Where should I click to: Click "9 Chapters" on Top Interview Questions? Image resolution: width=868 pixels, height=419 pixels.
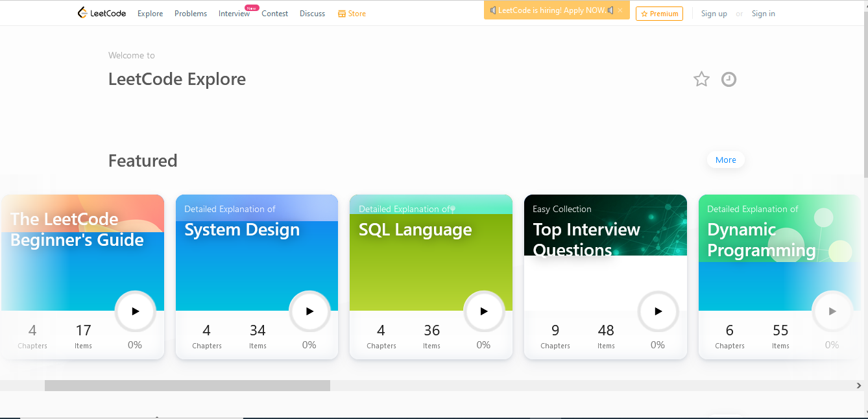(555, 336)
